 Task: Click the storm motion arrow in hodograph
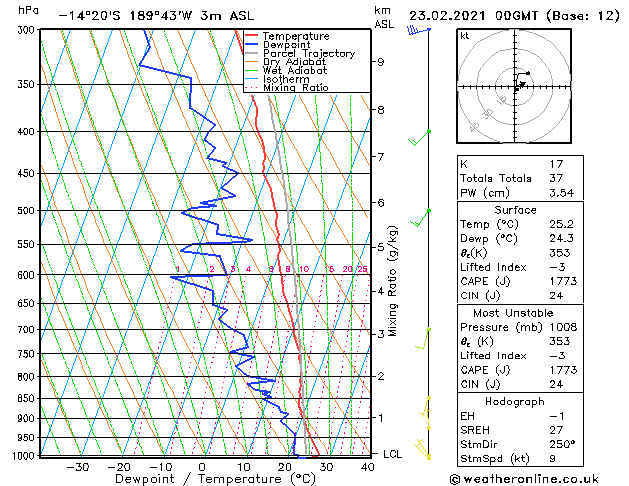click(x=521, y=85)
